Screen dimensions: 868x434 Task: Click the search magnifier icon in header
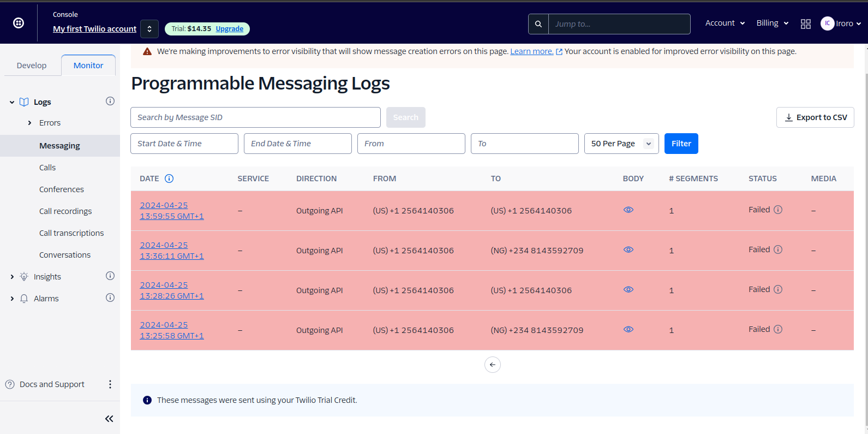[538, 24]
